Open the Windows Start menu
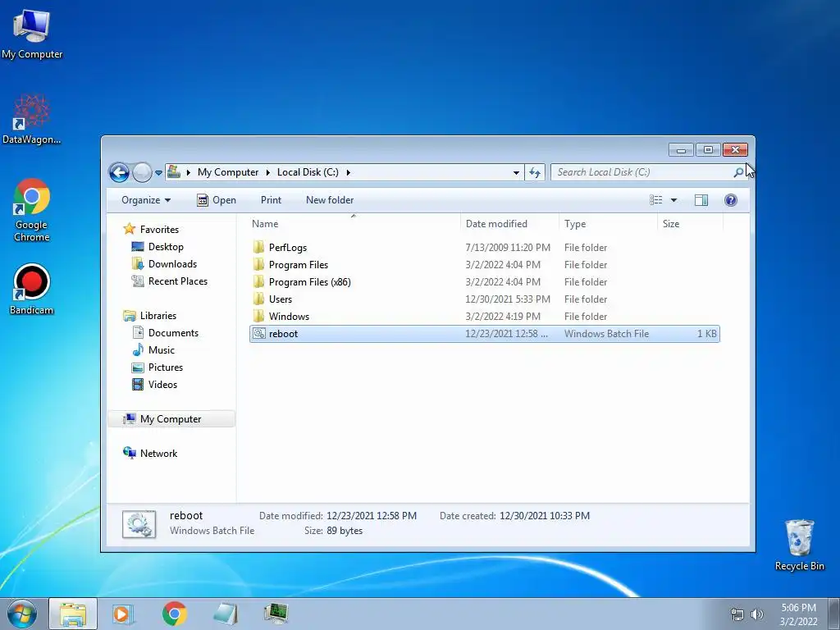The height and width of the screenshot is (630, 840). click(21, 614)
